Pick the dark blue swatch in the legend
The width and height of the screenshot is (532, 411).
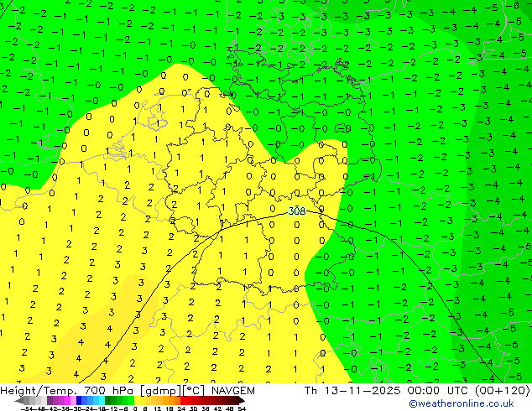tap(79, 400)
